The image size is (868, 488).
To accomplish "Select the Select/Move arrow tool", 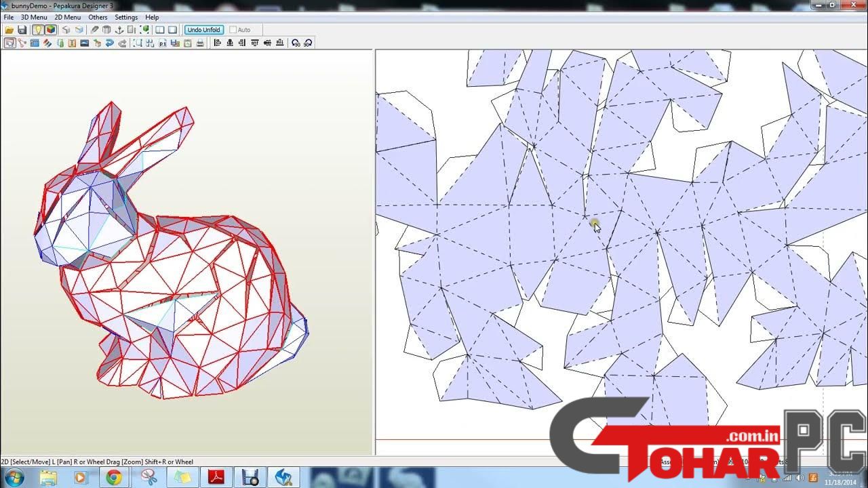I will (10, 43).
